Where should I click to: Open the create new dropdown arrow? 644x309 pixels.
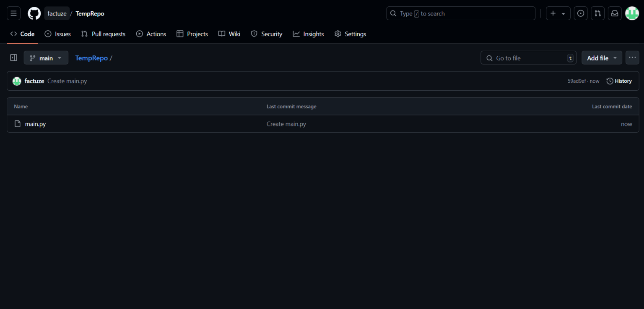563,13
